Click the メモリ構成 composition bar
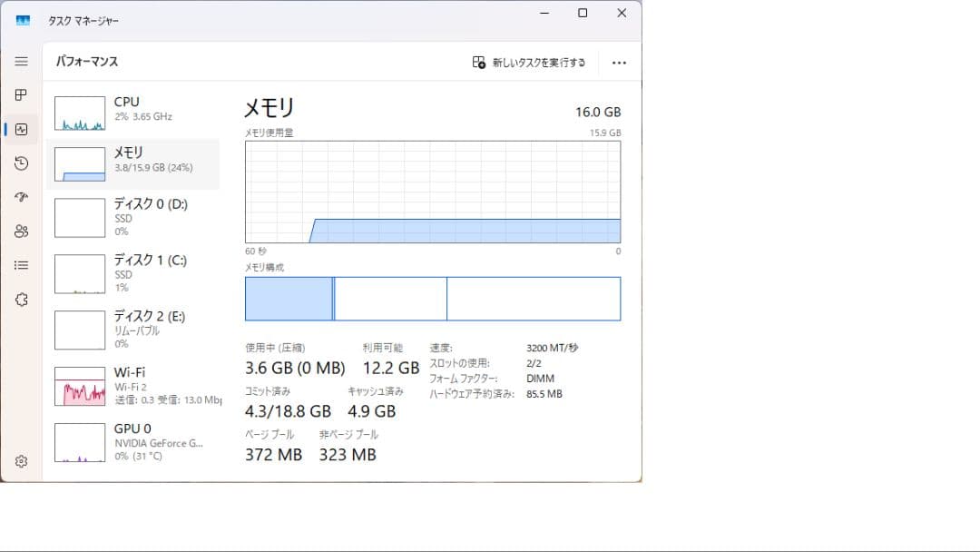The width and height of the screenshot is (980, 552). 432,298
